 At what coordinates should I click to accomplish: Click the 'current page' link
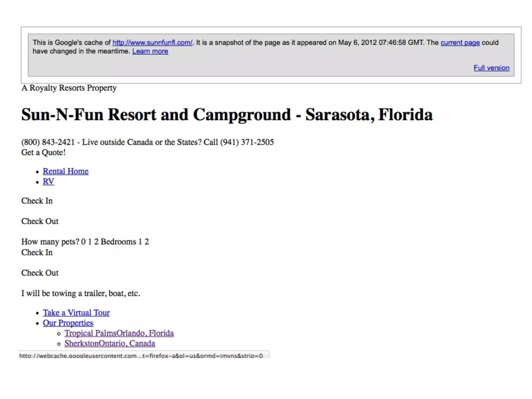pyautogui.click(x=460, y=43)
